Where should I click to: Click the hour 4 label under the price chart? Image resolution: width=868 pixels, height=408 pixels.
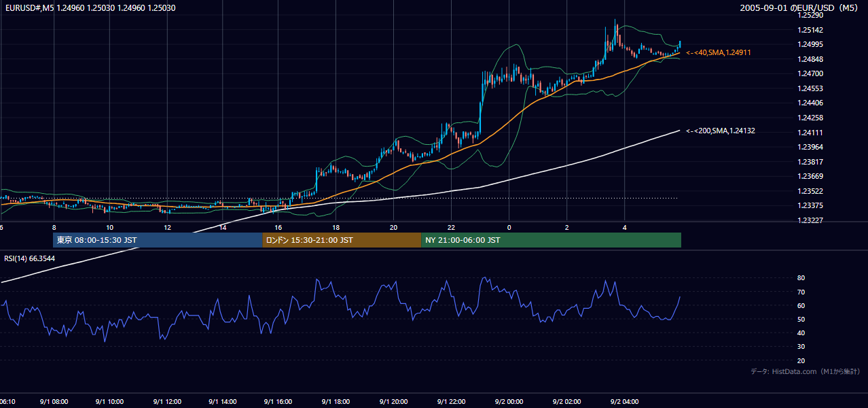click(x=625, y=227)
